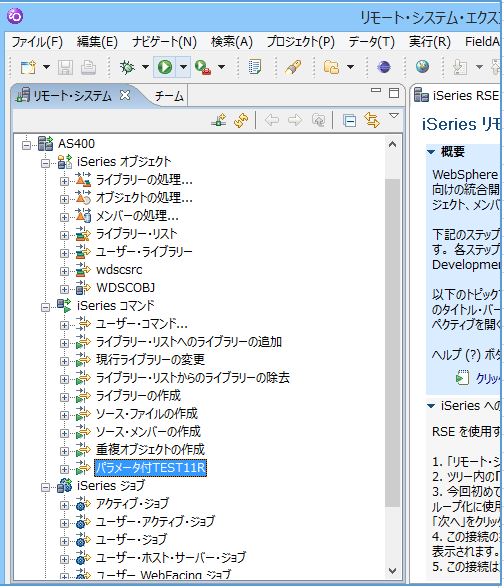This screenshot has height=588, width=504.
Task: Open dropdown arrow next to External Tools icon
Action: (x=222, y=68)
